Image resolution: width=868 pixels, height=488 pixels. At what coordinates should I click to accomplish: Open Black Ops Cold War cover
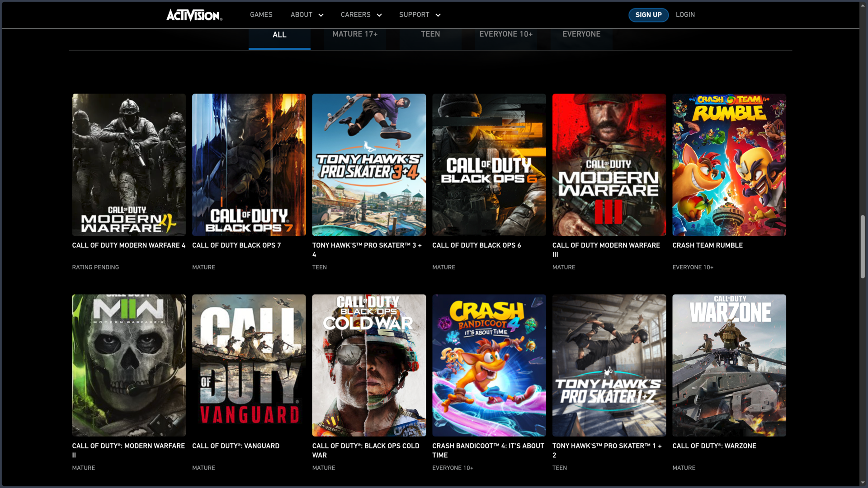tap(369, 366)
